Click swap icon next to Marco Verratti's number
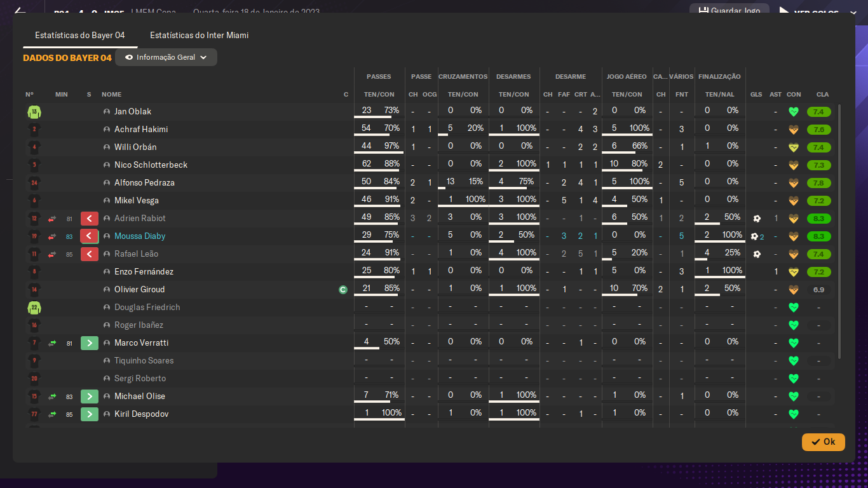Viewport: 868px width, 488px height. tap(52, 343)
